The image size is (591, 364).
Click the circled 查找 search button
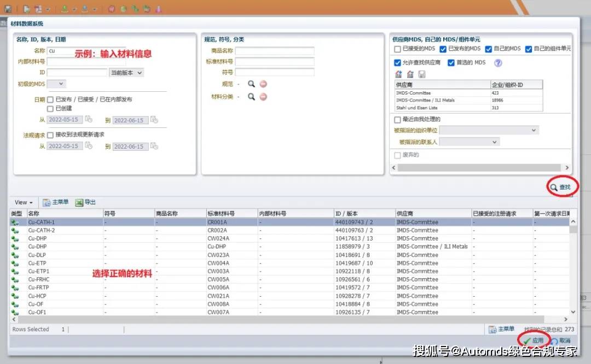562,186
